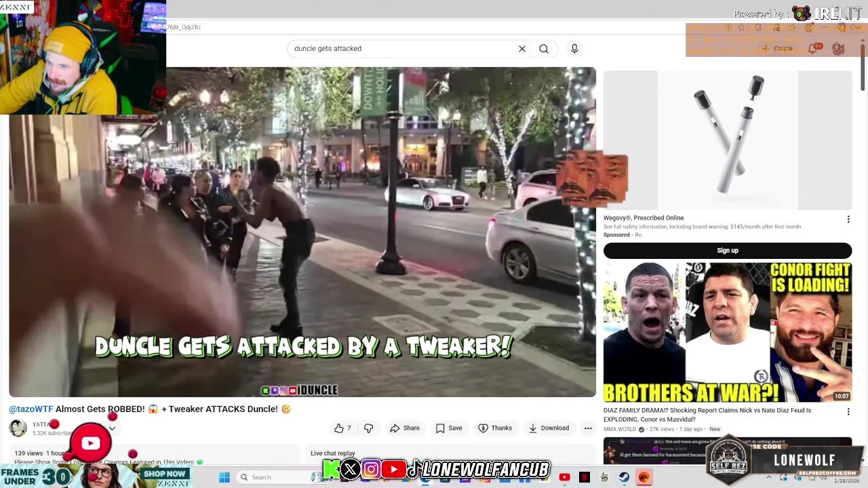Start voice search with microphone icon
868x488 pixels.
574,49
